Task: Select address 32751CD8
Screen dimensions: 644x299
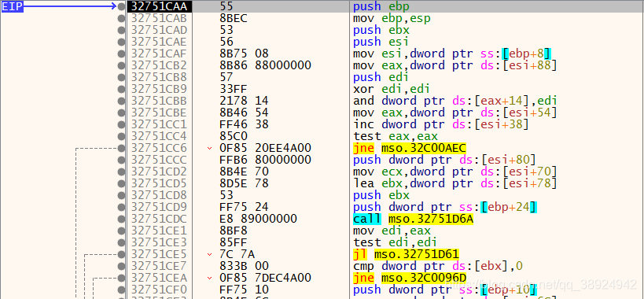Action: pyautogui.click(x=159, y=195)
